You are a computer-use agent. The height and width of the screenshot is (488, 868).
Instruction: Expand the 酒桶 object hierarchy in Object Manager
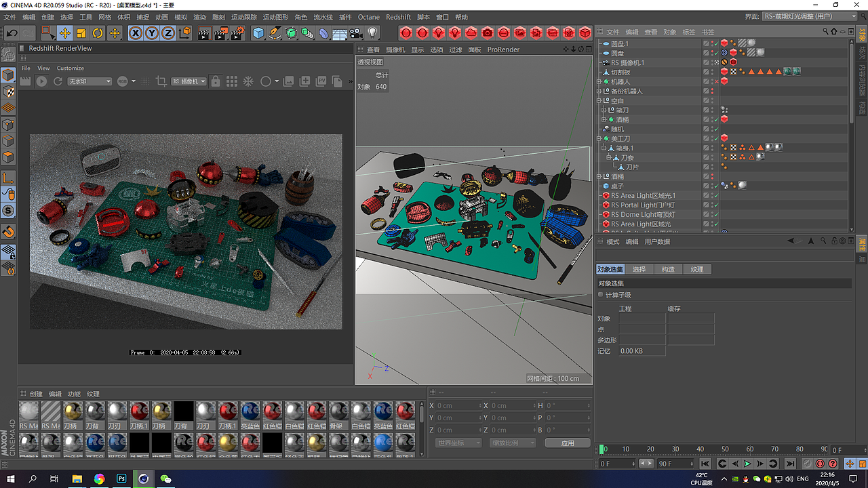[x=604, y=119]
